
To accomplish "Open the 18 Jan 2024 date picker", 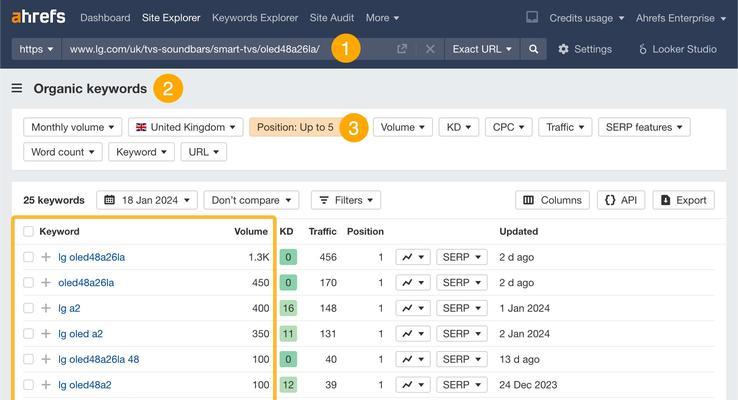I will pyautogui.click(x=147, y=200).
